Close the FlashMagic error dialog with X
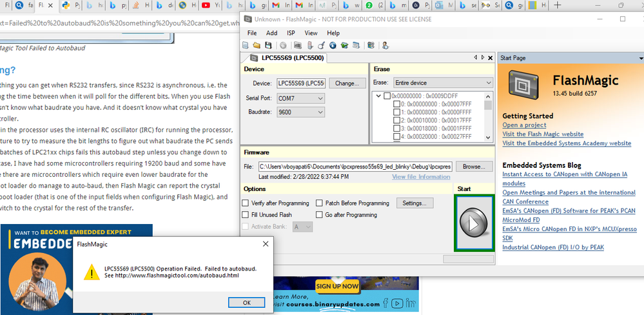This screenshot has height=315, width=644. (x=266, y=244)
